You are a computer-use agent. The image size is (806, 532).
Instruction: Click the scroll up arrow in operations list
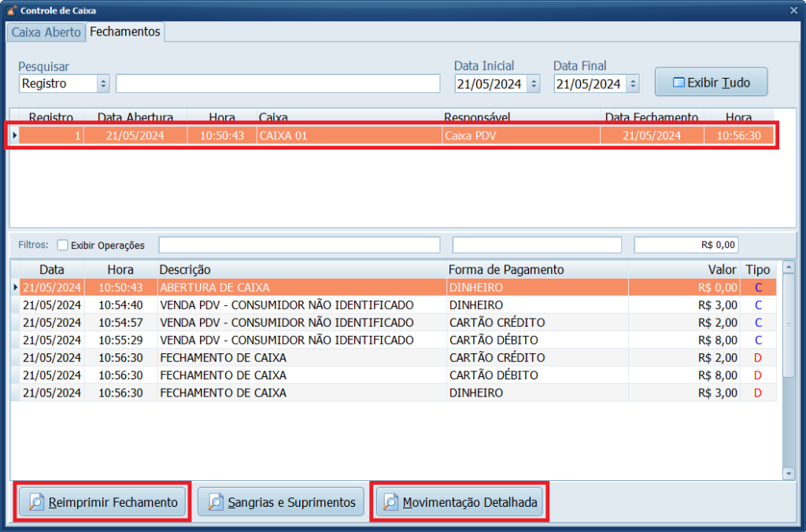point(789,268)
